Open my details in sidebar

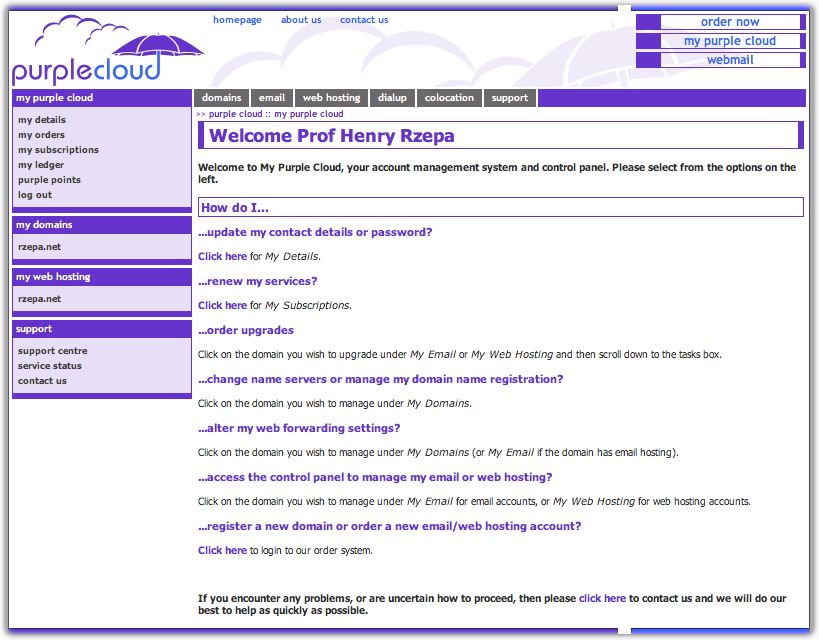(x=42, y=120)
